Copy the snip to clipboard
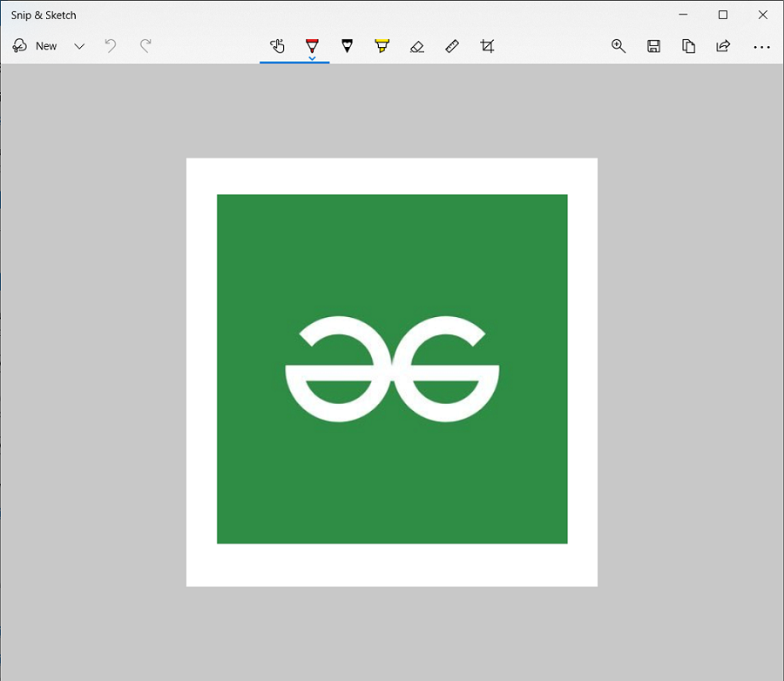Image resolution: width=784 pixels, height=681 pixels. pos(688,46)
